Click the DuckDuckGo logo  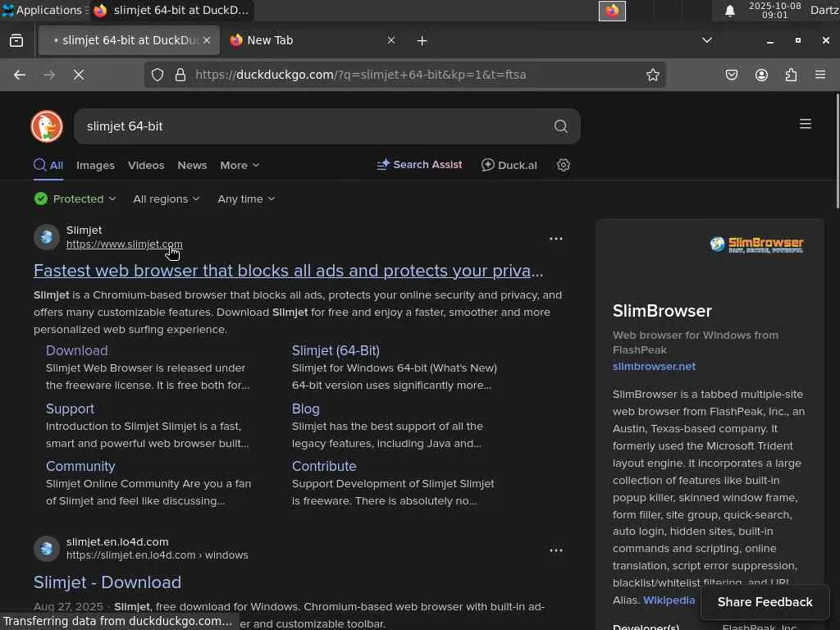coord(47,126)
